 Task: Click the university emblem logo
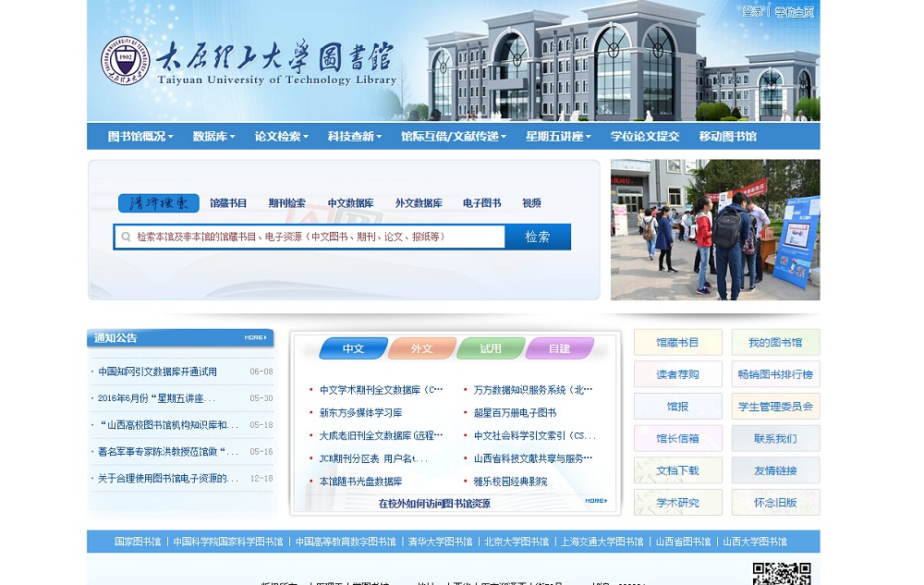(125, 60)
